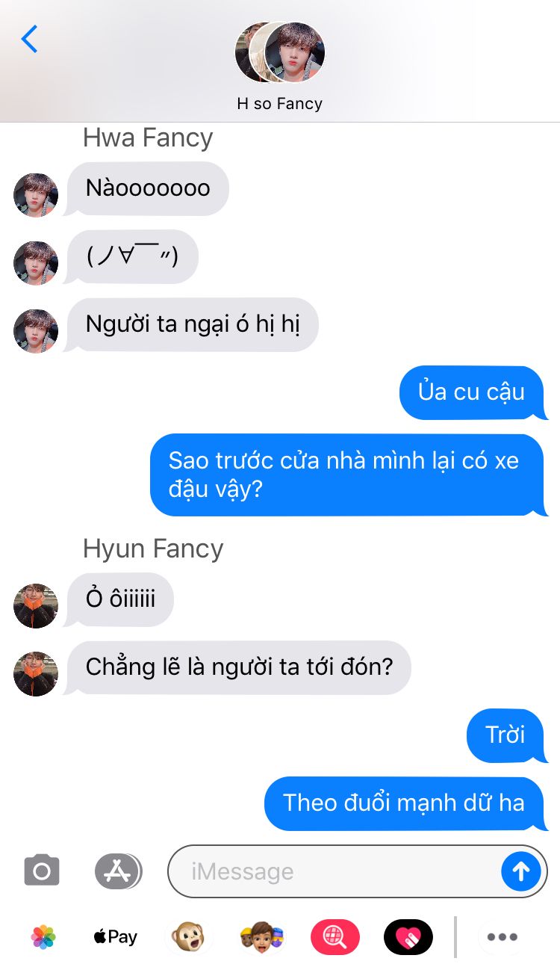This screenshot has height=970, width=560.
Task: Select Apple Pay in app drawer
Action: (x=116, y=936)
